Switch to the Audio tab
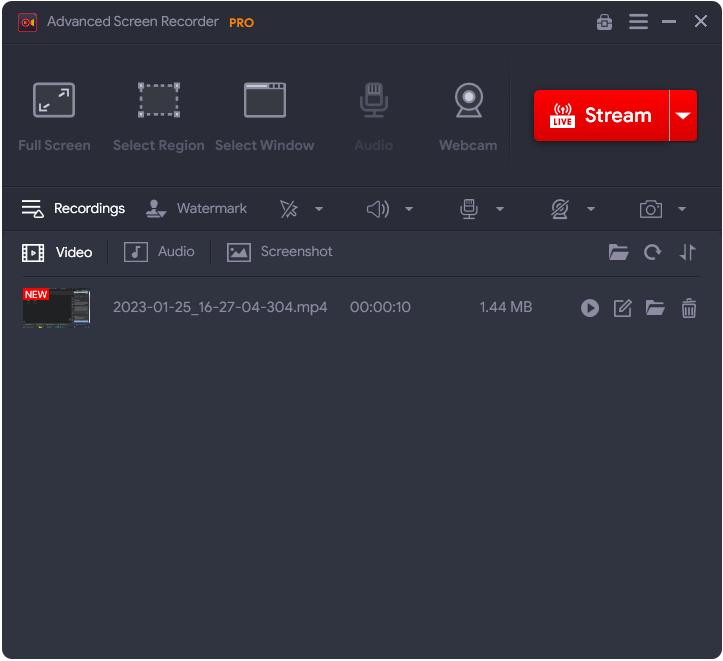Screen dimensions: 723x661 click(160, 252)
